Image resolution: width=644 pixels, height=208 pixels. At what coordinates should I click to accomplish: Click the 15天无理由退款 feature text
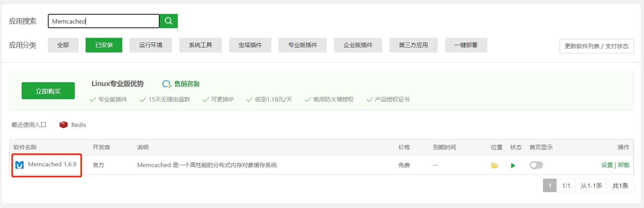click(x=169, y=100)
